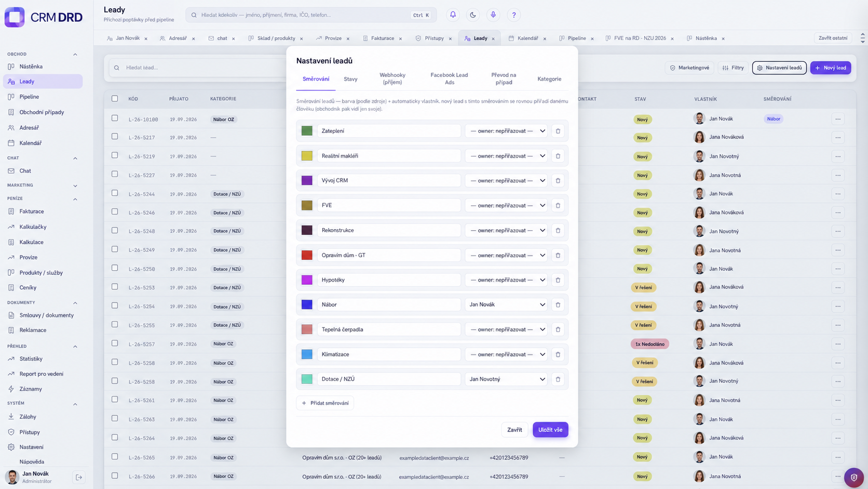
Task: Select all leads with header checkbox
Action: 115,99
